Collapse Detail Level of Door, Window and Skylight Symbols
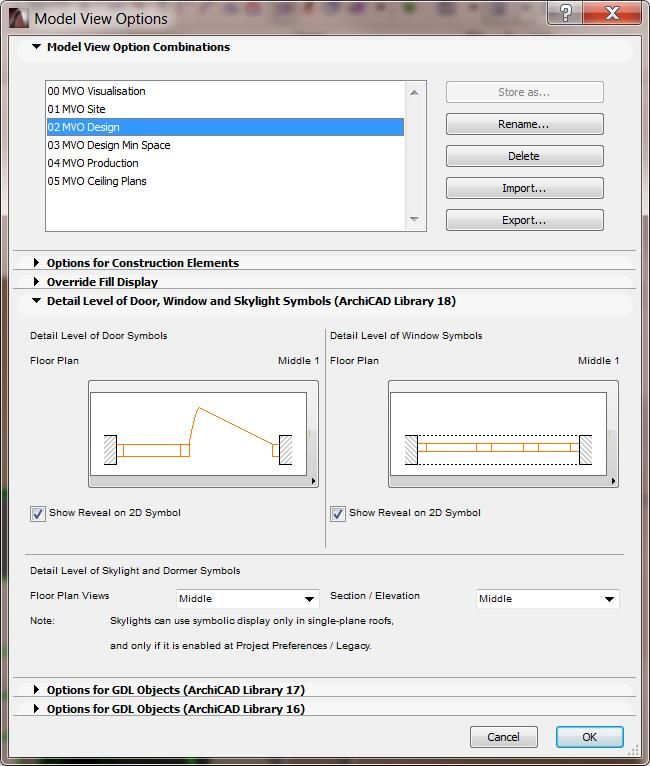The width and height of the screenshot is (650, 766). point(36,301)
